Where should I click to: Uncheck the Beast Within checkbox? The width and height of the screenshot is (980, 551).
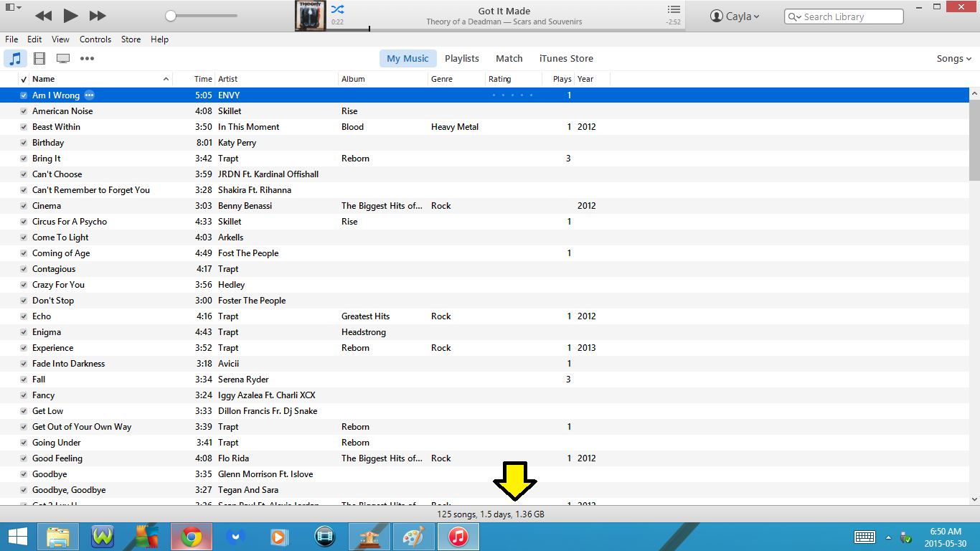tap(24, 127)
